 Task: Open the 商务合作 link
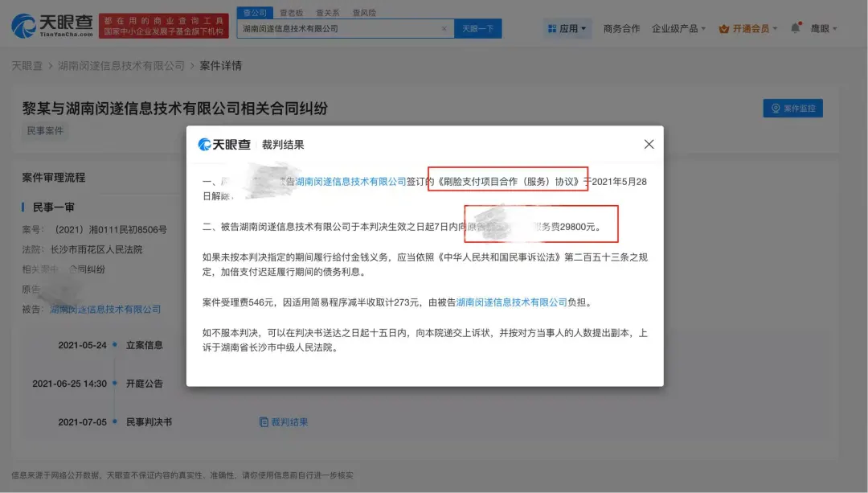tap(621, 28)
